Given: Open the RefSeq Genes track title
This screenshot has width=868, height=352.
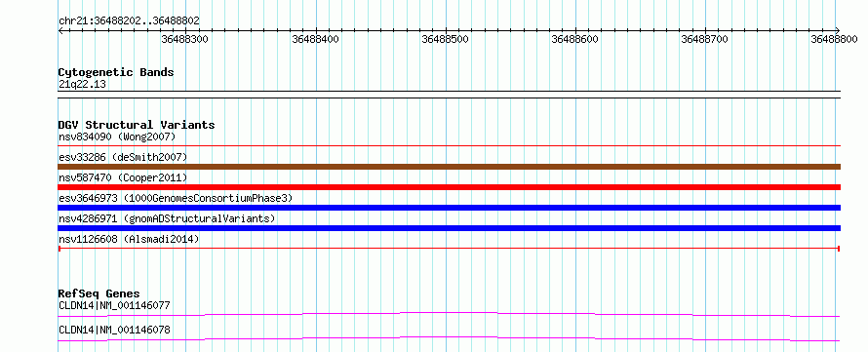Looking at the screenshot, I should [x=99, y=293].
